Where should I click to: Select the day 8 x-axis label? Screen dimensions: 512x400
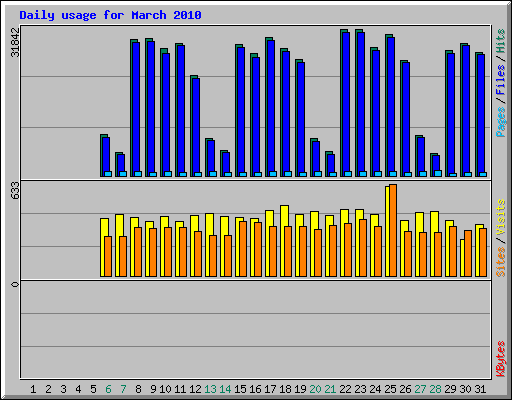click(x=138, y=389)
